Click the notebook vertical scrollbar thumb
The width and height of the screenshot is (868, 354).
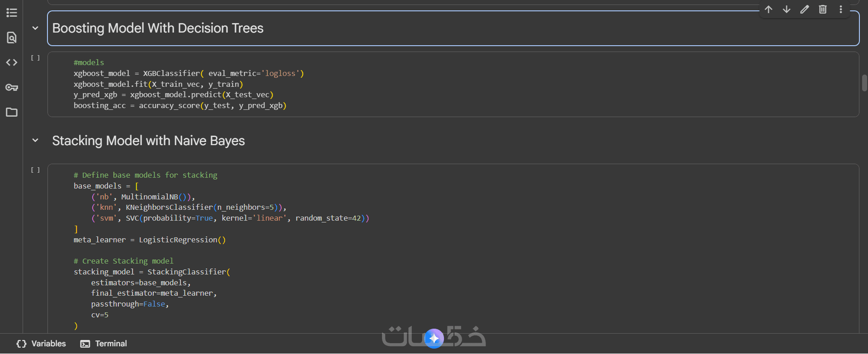(864, 83)
